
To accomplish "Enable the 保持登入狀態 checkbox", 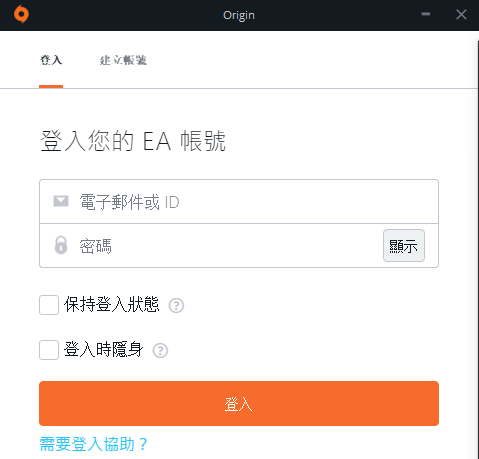I will tap(49, 305).
